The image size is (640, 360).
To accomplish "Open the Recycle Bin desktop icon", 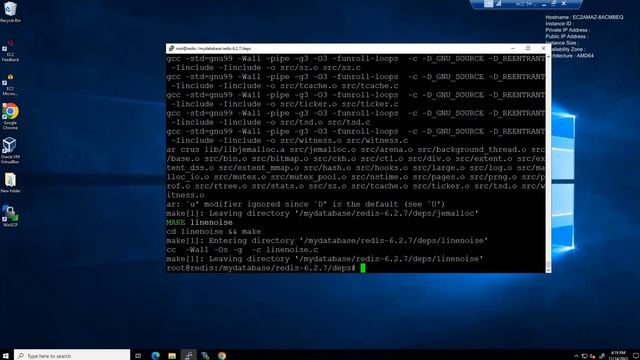I will point(10,12).
